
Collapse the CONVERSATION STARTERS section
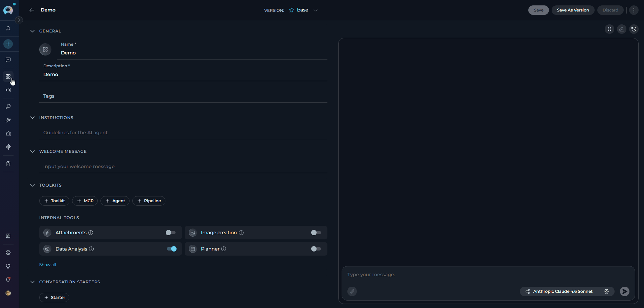[32, 282]
